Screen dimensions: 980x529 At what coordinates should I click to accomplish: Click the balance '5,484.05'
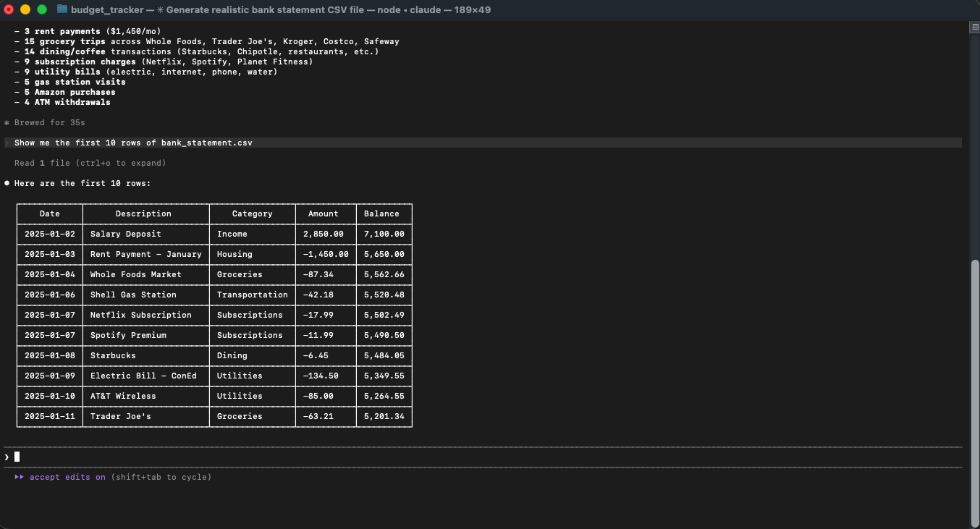384,355
